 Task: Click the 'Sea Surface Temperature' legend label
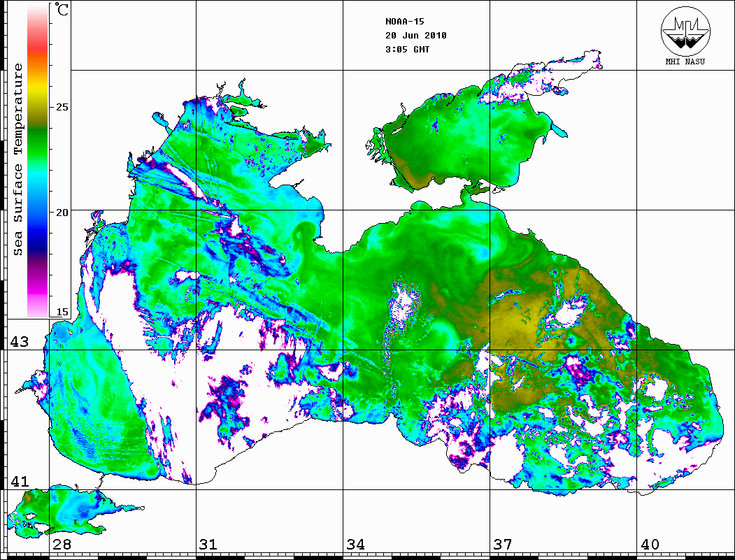coord(18,159)
